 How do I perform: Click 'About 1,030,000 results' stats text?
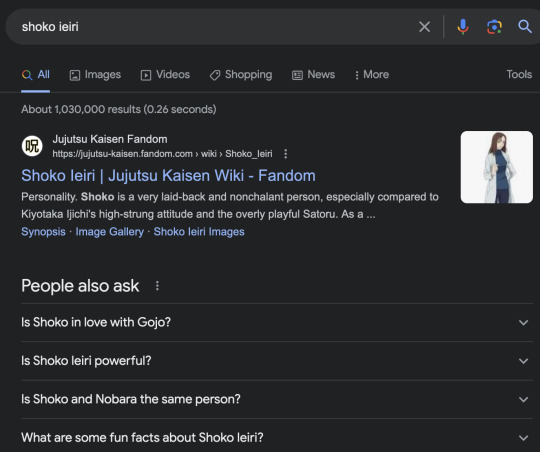[119, 109]
